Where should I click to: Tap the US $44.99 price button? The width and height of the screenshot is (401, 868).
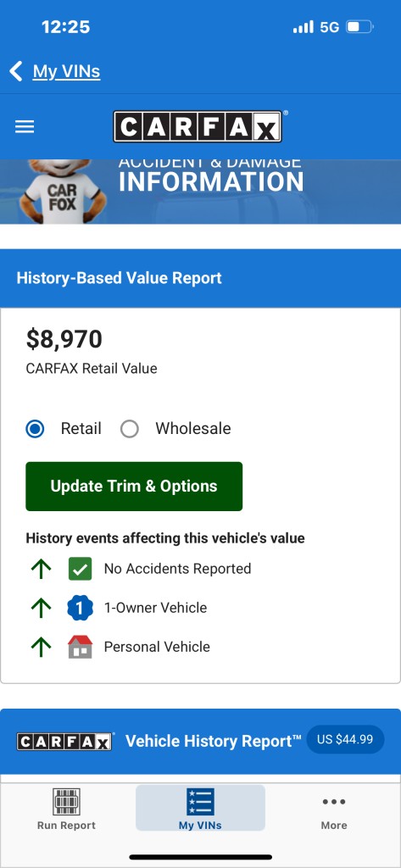pyautogui.click(x=345, y=739)
